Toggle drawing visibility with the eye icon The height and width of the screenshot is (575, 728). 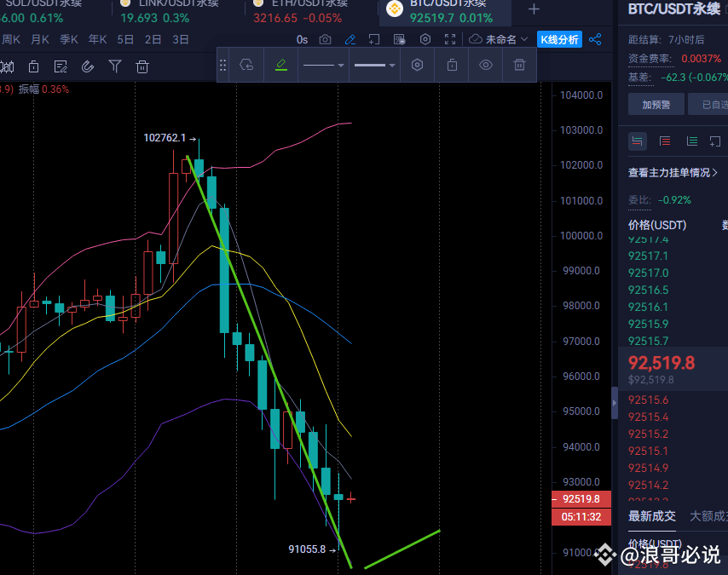(x=487, y=65)
